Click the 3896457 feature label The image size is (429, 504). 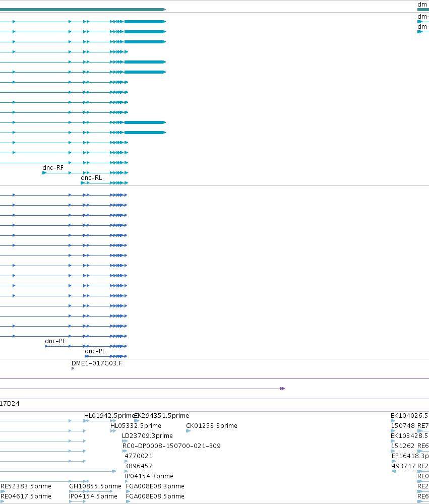click(x=139, y=466)
